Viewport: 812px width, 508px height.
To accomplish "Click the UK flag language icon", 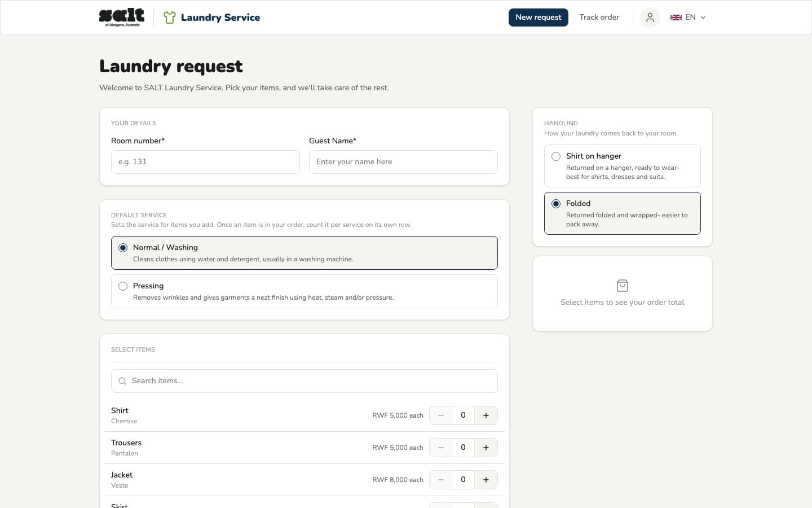I will (676, 17).
